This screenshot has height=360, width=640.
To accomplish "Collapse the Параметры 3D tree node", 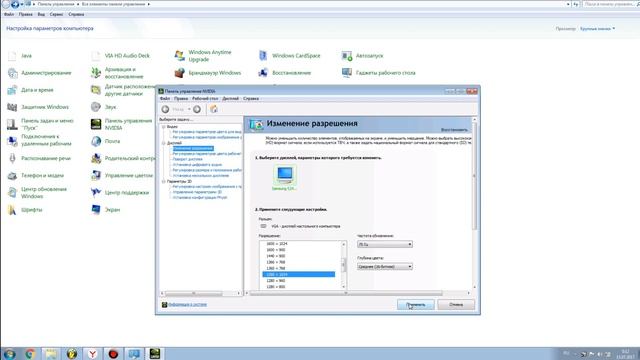I will (x=164, y=181).
